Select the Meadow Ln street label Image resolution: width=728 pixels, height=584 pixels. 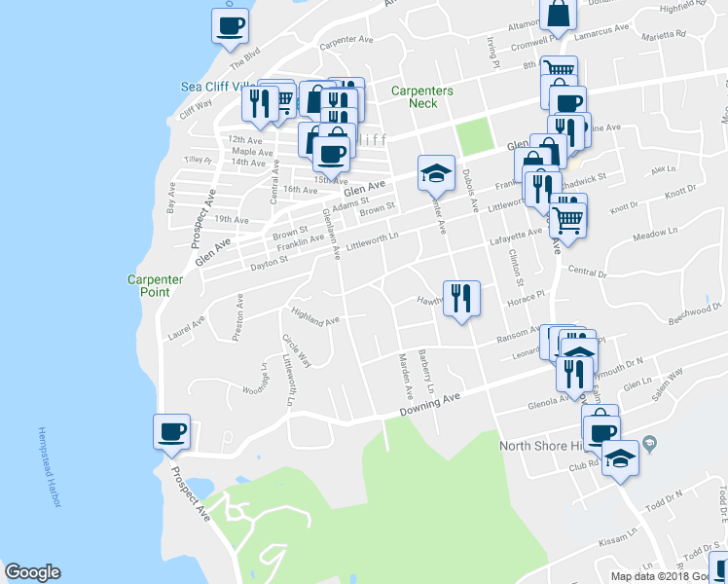coord(655,234)
